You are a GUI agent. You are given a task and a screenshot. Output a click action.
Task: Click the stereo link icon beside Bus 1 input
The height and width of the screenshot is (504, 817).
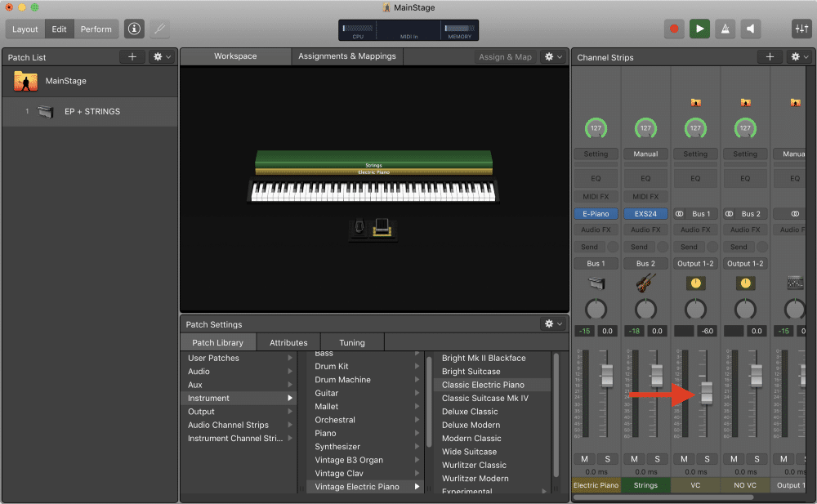[x=680, y=214]
